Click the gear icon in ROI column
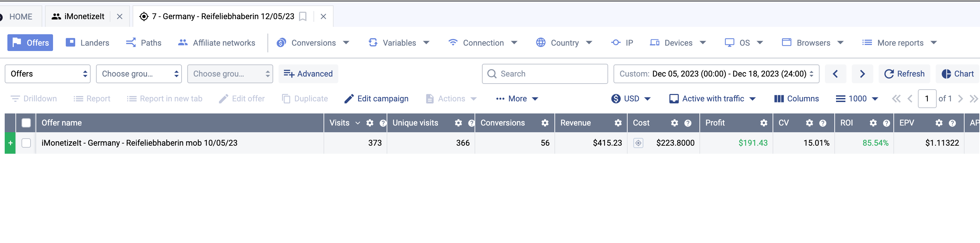The height and width of the screenshot is (243, 980). point(873,123)
